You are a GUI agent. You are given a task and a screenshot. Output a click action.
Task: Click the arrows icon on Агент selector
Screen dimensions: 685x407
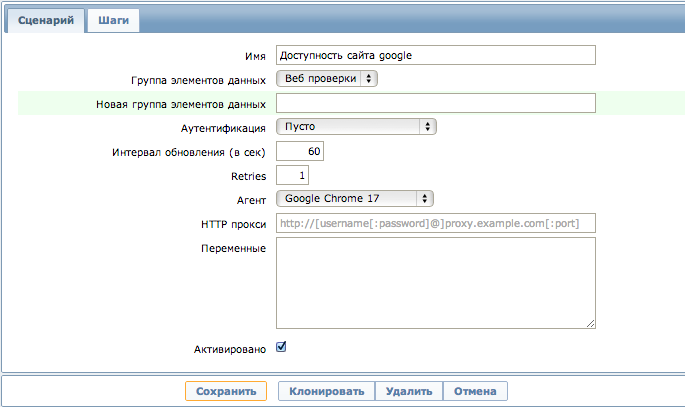pyautogui.click(x=425, y=199)
